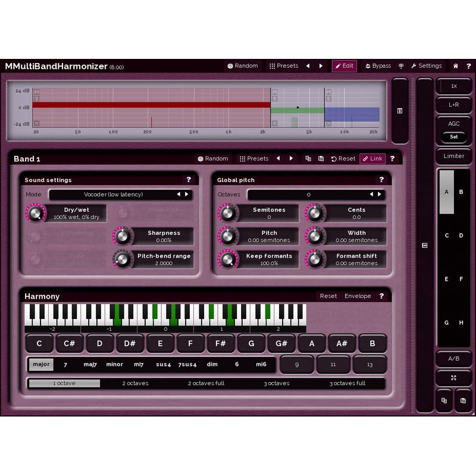Open the Settings wrench in top bar
This screenshot has height=476, width=476.
point(426,66)
